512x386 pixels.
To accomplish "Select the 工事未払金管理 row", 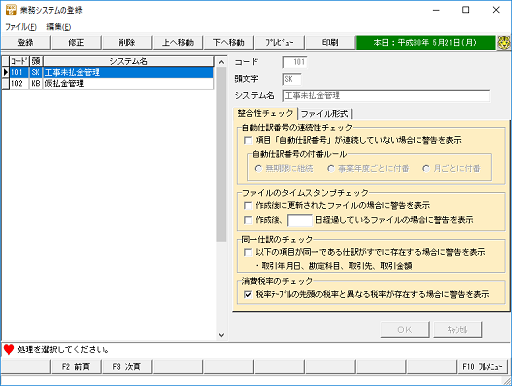I will [111, 72].
